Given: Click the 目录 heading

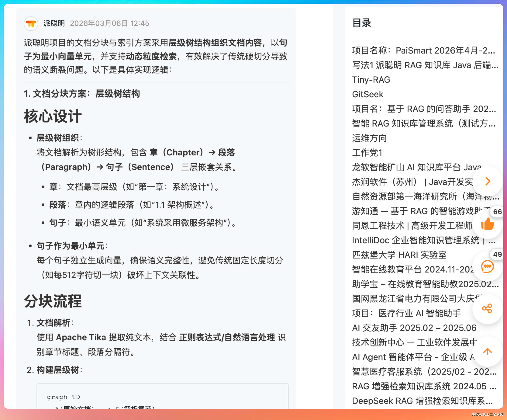Looking at the screenshot, I should coord(361,23).
